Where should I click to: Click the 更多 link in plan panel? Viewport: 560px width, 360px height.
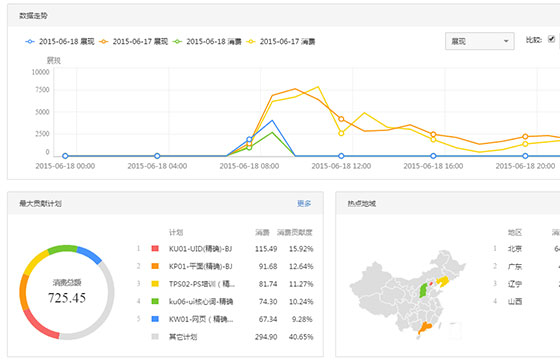(304, 204)
